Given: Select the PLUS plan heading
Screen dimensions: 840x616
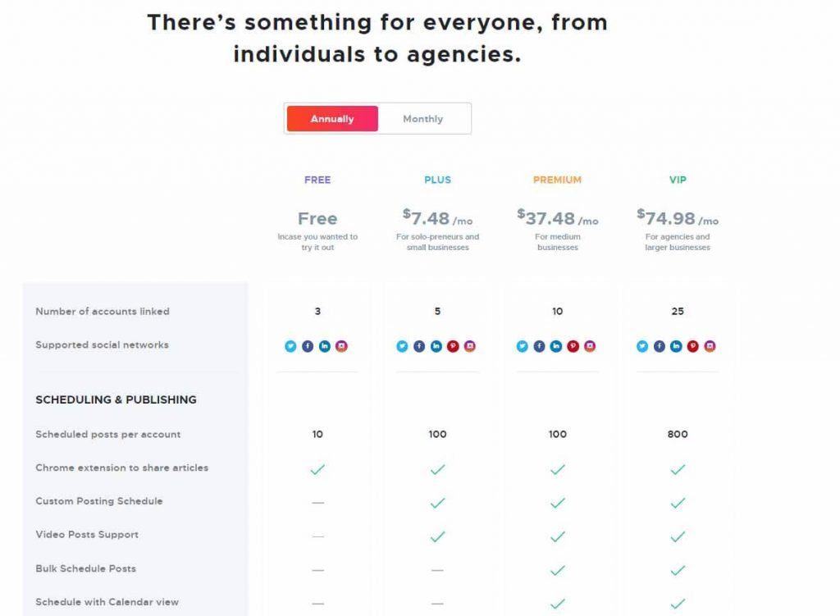Looking at the screenshot, I should tap(438, 180).
